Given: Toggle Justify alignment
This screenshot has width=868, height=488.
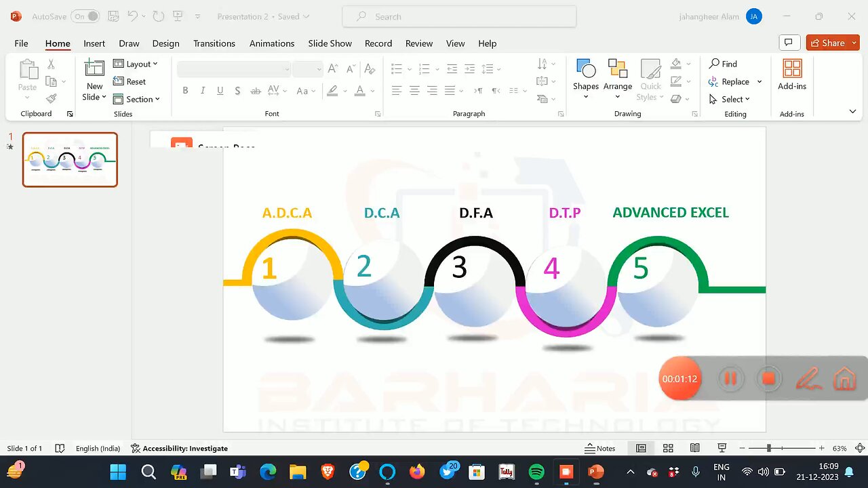Looking at the screenshot, I should click(450, 91).
